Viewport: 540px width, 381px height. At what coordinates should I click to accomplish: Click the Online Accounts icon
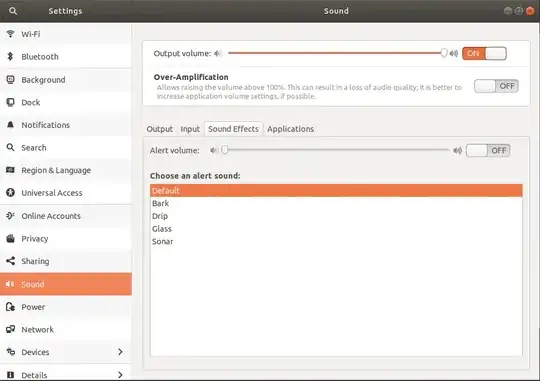click(10, 216)
